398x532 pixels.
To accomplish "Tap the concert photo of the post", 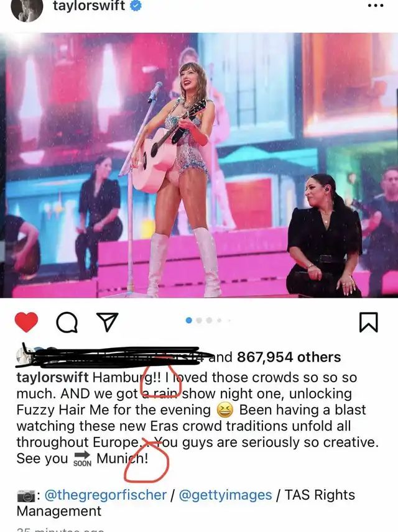I will 199,165.
